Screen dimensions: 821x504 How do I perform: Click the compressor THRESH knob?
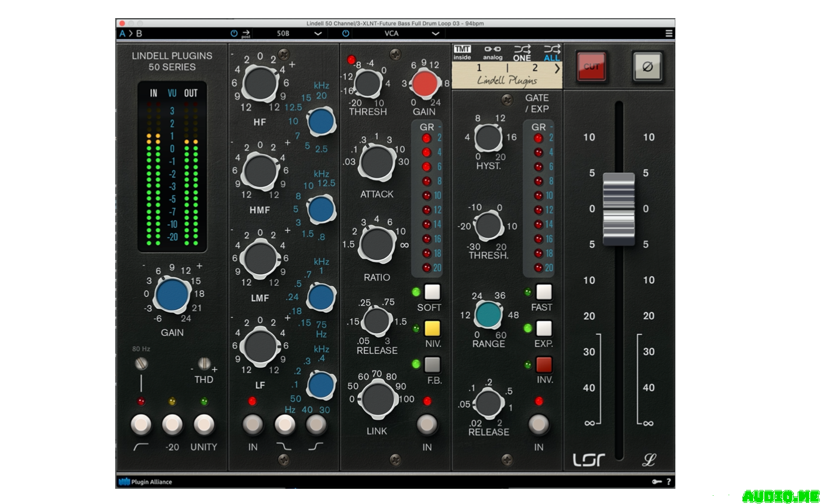[x=367, y=84]
